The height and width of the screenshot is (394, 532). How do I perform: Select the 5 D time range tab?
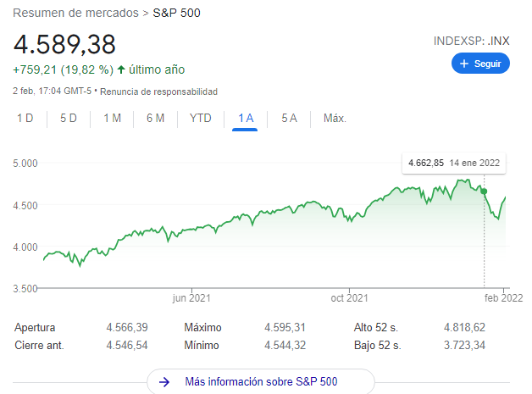(x=69, y=119)
